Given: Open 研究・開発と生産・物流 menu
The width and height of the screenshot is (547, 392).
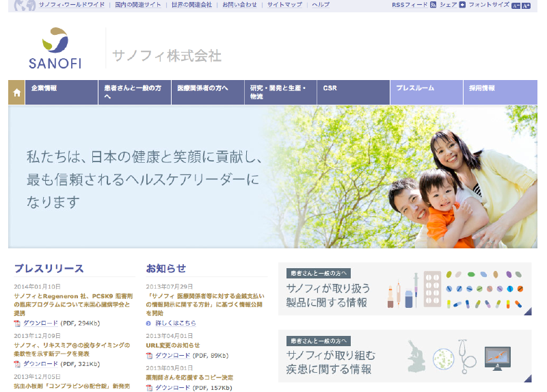Looking at the screenshot, I should 281,92.
